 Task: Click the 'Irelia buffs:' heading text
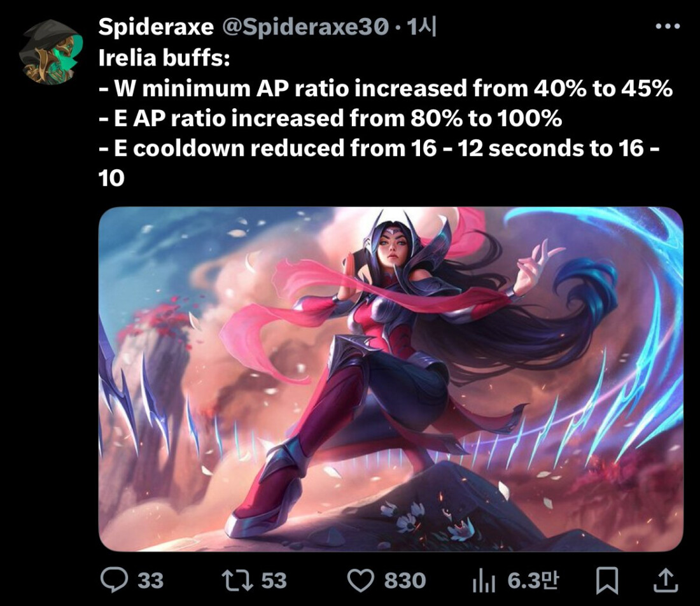[x=164, y=57]
